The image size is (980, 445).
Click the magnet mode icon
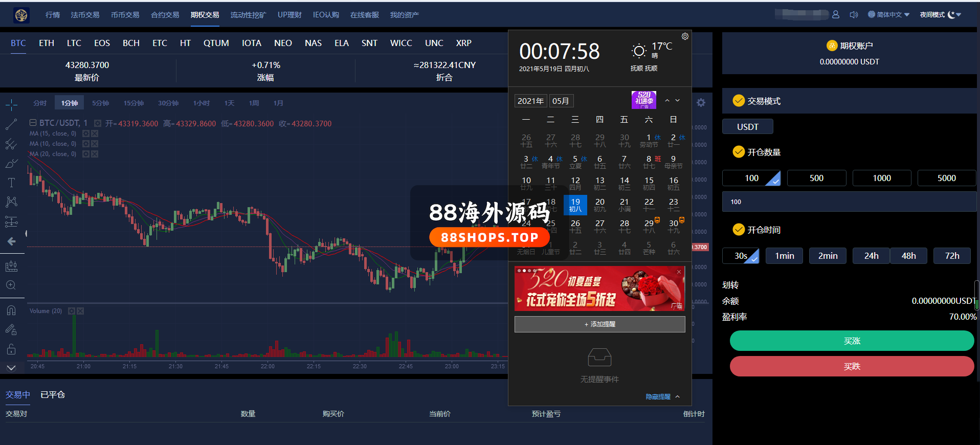point(11,310)
